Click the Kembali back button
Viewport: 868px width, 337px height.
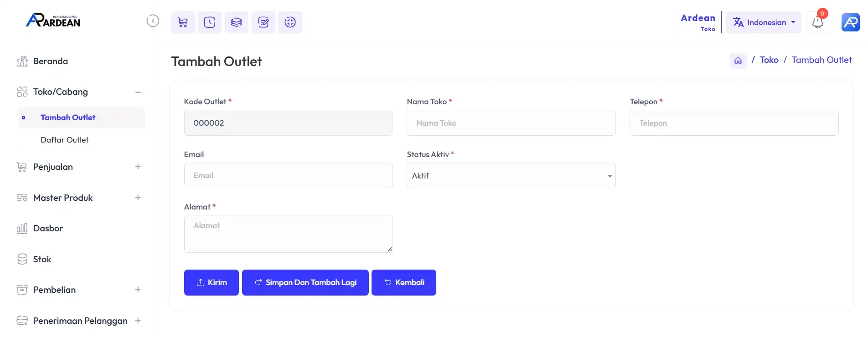pos(404,282)
